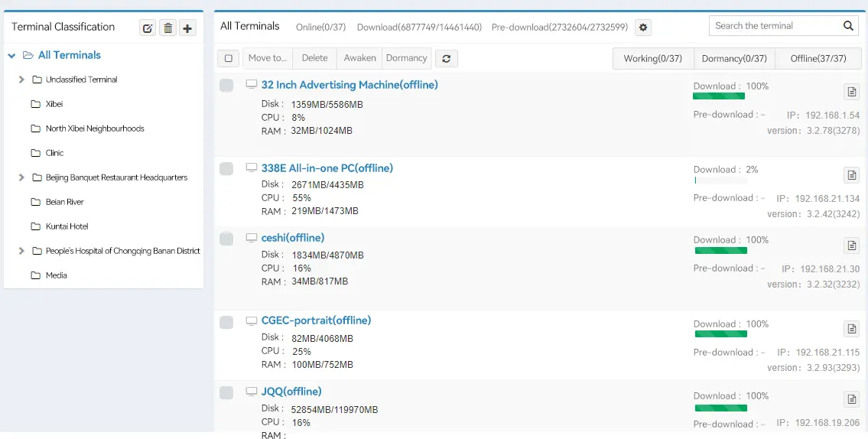Tick the checkbox for ceshi terminal
This screenshot has height=439, width=868.
pos(226,239)
